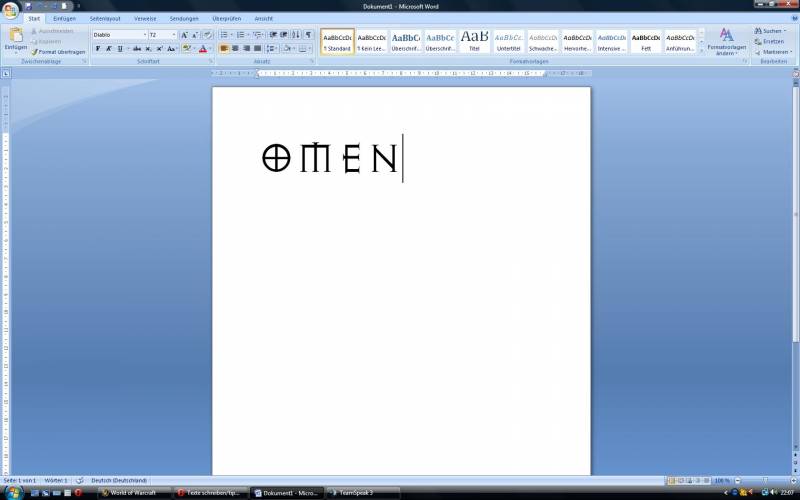Open Windows Start orb

pos(13,493)
